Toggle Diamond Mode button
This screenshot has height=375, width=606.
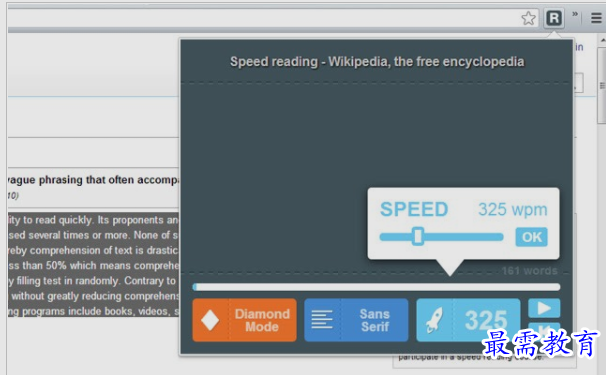coord(245,320)
